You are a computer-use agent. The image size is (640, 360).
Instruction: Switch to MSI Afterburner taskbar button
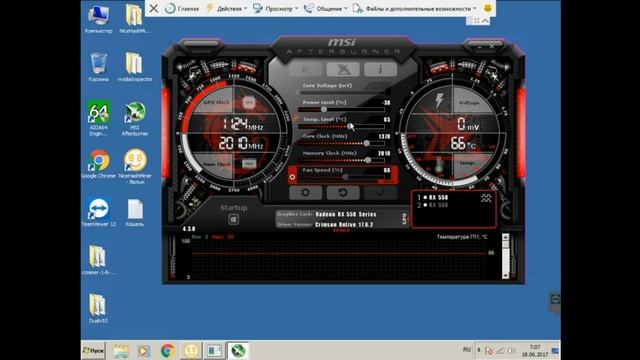[238, 351]
